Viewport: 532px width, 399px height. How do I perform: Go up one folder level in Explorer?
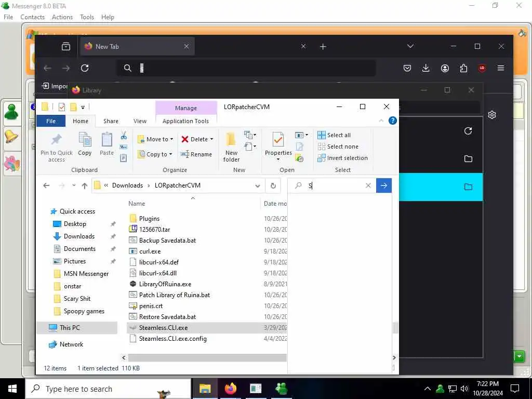point(85,185)
